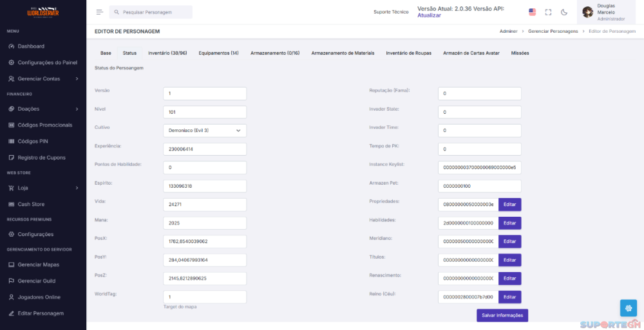644x330 pixels.
Task: Expand the Gerenciar Contas submenu
Action: 43,78
